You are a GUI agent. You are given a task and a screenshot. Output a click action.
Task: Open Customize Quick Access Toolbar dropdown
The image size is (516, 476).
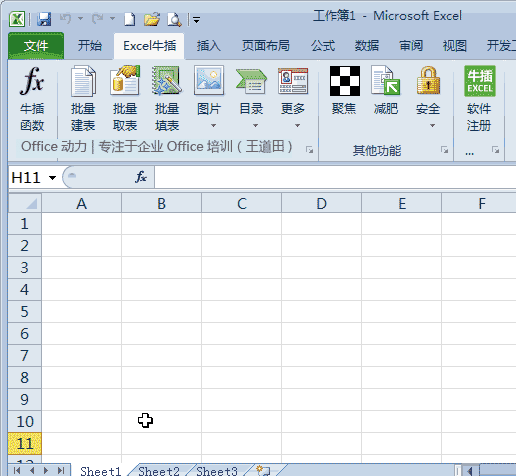[197, 20]
